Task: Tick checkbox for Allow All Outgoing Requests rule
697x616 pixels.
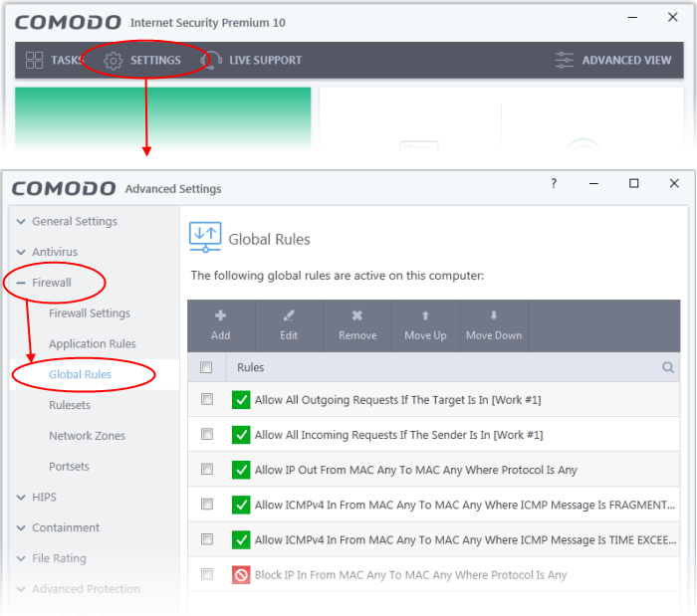Action: click(207, 400)
